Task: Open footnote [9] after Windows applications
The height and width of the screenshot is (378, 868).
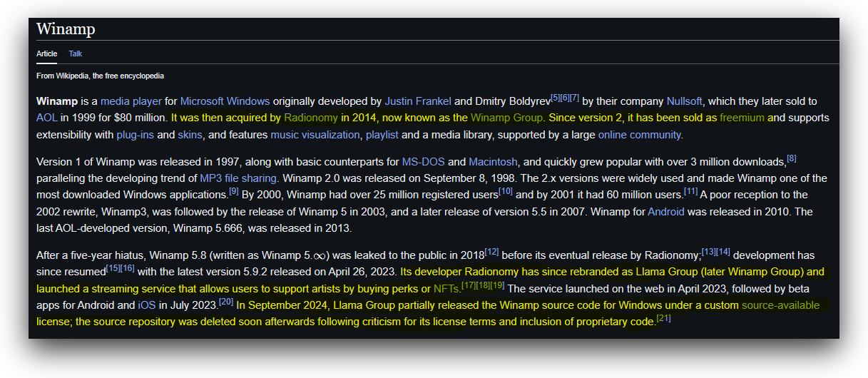Action: pos(234,191)
